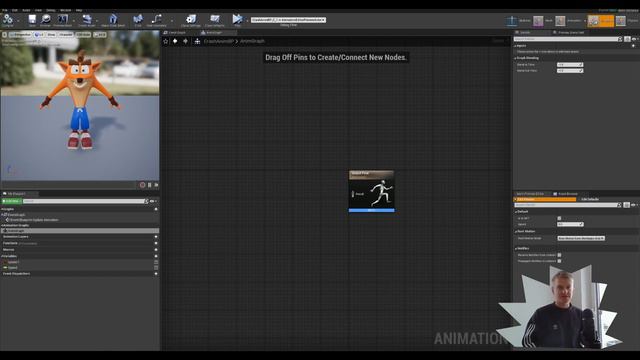Pause the preview animation
Viewport: 640px width, 360px height.
click(150, 185)
